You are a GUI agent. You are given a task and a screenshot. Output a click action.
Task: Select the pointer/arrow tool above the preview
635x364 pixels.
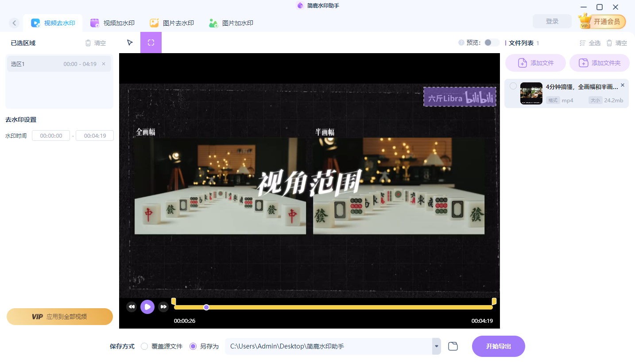(129, 42)
